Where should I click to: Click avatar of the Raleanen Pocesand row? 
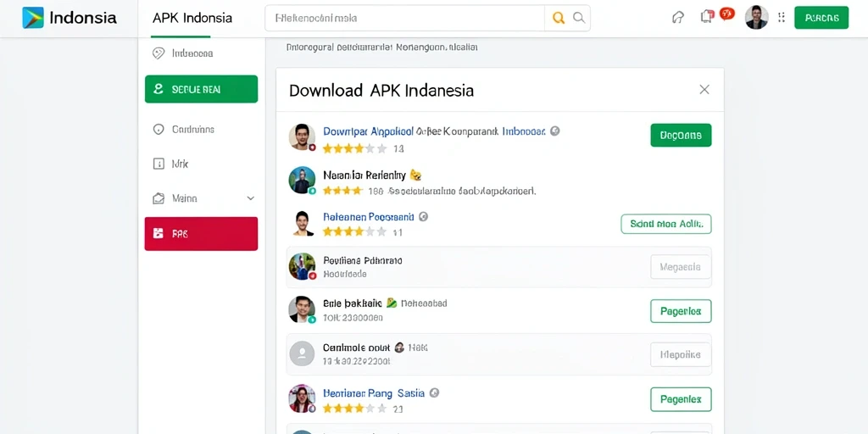(x=303, y=223)
